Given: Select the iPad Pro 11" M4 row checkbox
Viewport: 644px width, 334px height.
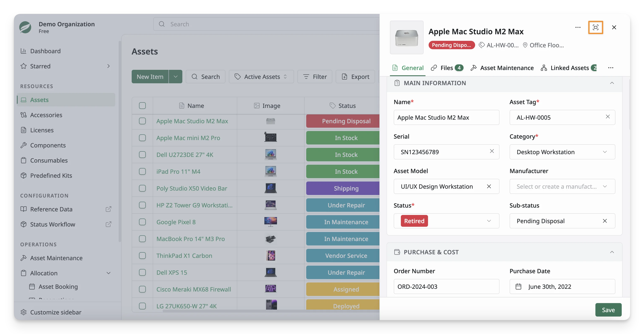Looking at the screenshot, I should pos(142,171).
